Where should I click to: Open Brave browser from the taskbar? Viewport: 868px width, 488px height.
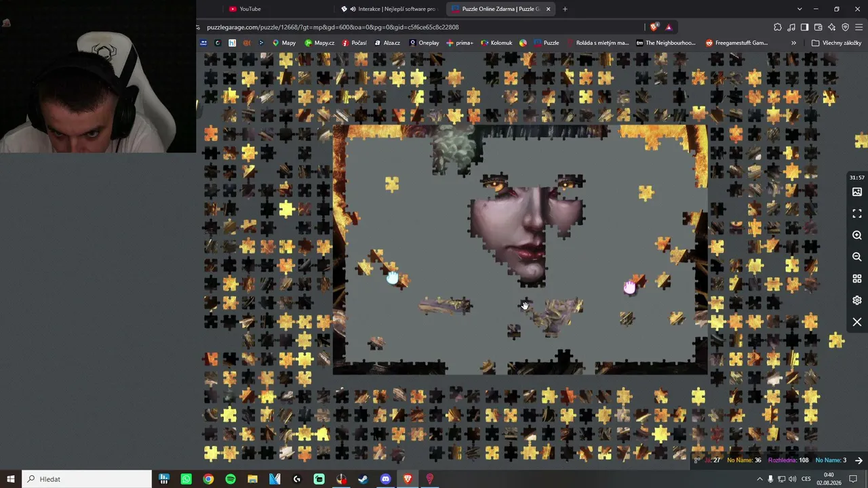click(x=408, y=479)
